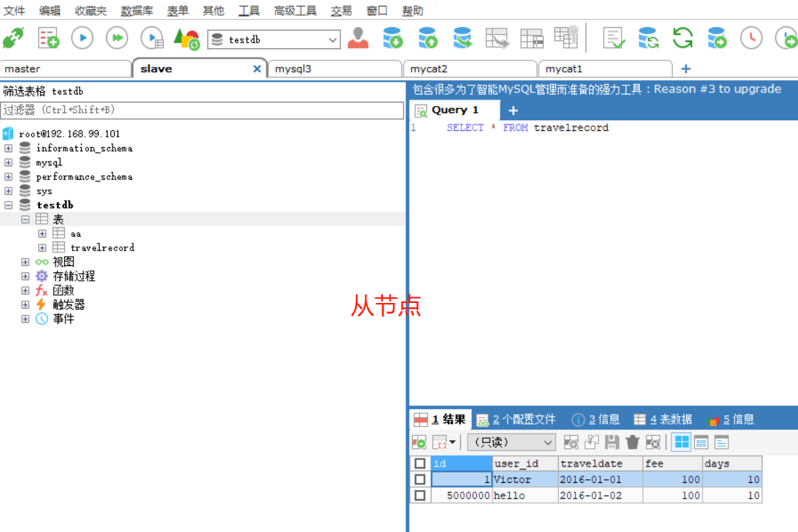
Task: Close the slave connection tab
Action: tap(257, 69)
